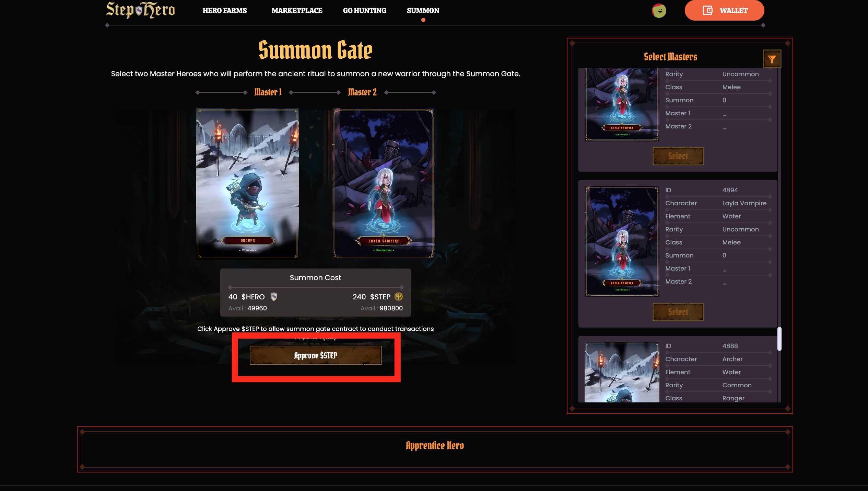Open the filter icon in Select Masters
Screen dimensions: 868x491
(x=772, y=59)
